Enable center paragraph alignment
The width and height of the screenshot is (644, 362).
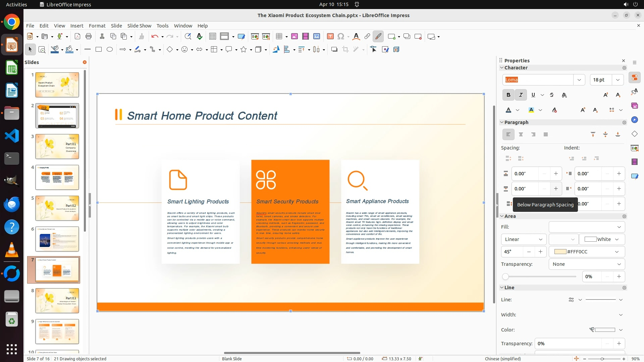pos(521,134)
